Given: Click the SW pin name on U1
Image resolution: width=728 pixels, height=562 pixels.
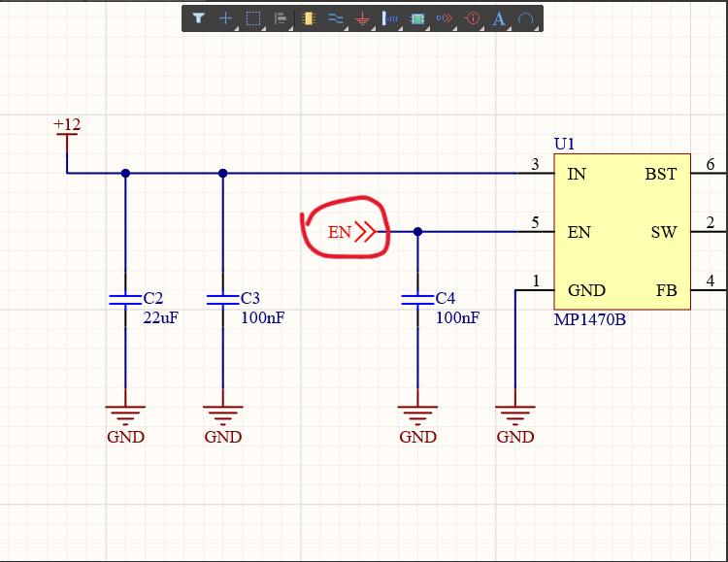Looking at the screenshot, I should click(664, 232).
